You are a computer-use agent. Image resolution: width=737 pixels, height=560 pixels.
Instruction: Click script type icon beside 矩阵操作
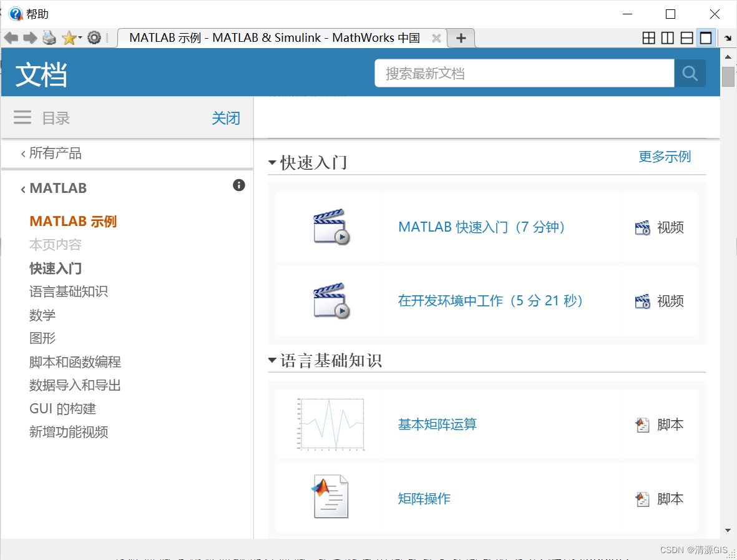click(643, 499)
